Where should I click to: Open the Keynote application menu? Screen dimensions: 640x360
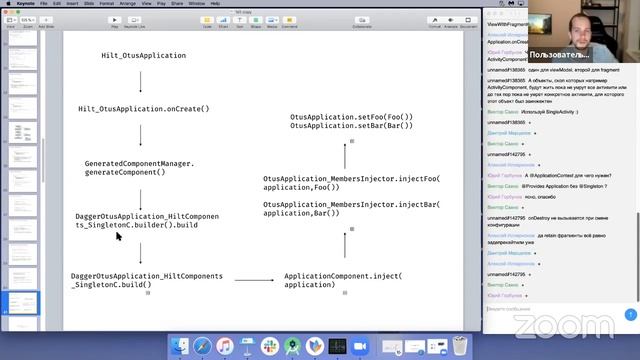(25, 3)
